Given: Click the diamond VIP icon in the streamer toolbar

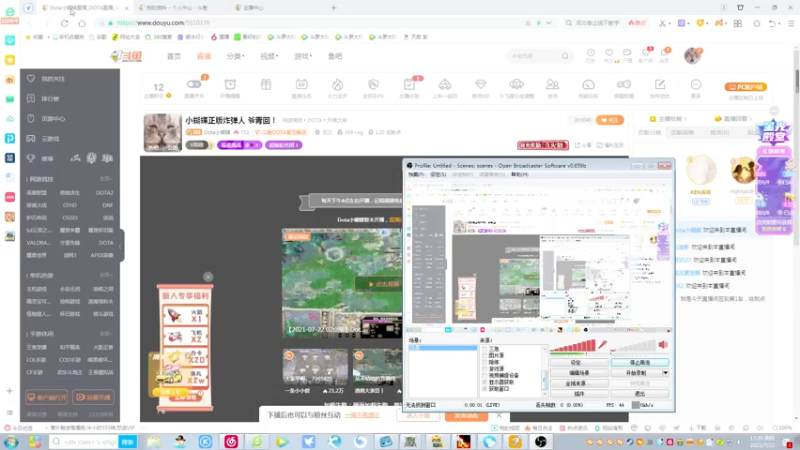Looking at the screenshot, I should click(480, 85).
